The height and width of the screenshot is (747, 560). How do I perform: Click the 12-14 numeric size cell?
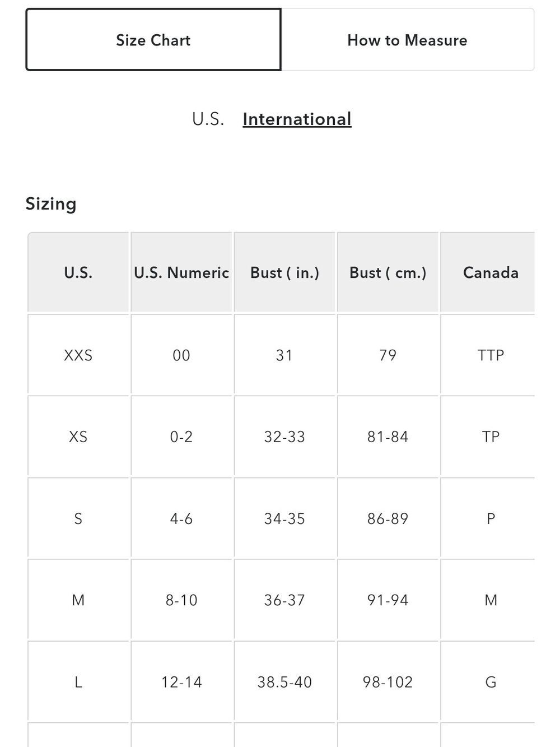tap(181, 682)
